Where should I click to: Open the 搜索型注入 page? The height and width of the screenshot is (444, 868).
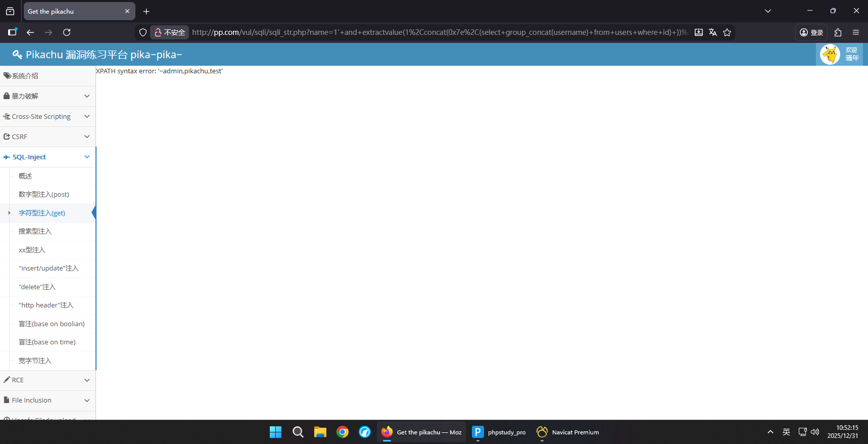pyautogui.click(x=35, y=231)
